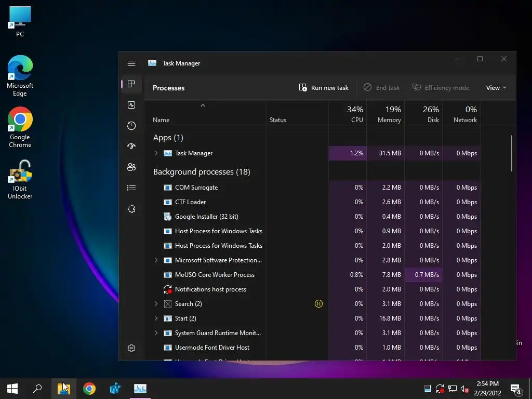Select the first Host Process for Windows Tasks
The width and height of the screenshot is (532, 399).
pos(219,231)
